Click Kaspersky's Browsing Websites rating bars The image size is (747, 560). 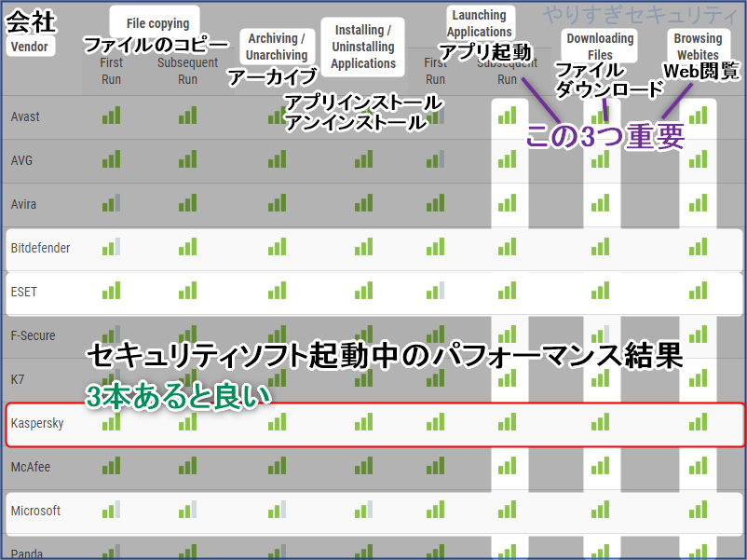click(698, 422)
